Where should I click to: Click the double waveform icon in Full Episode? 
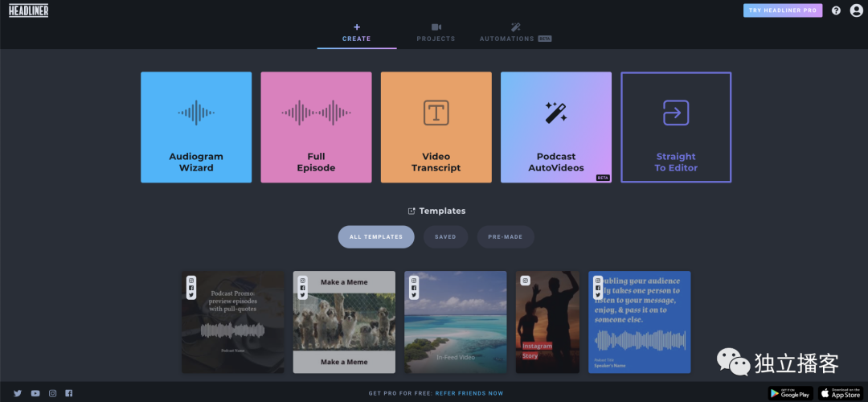click(x=316, y=113)
